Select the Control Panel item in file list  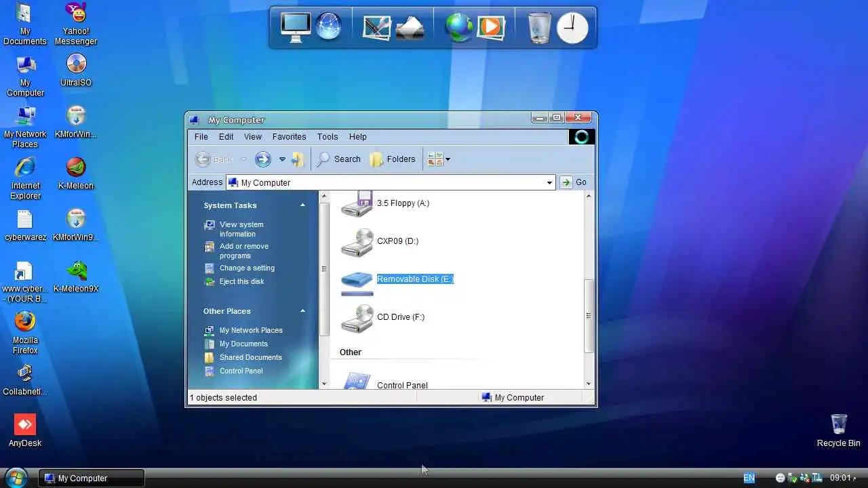click(384, 381)
